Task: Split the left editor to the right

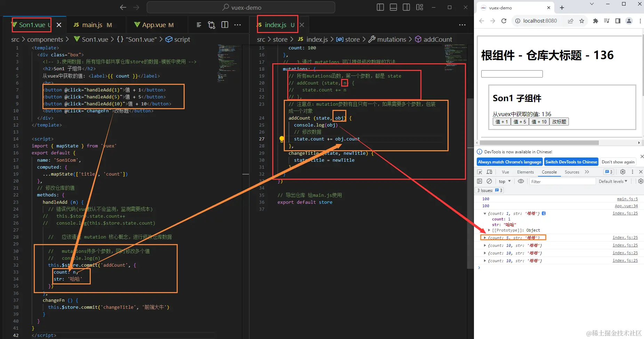Action: (x=225, y=25)
